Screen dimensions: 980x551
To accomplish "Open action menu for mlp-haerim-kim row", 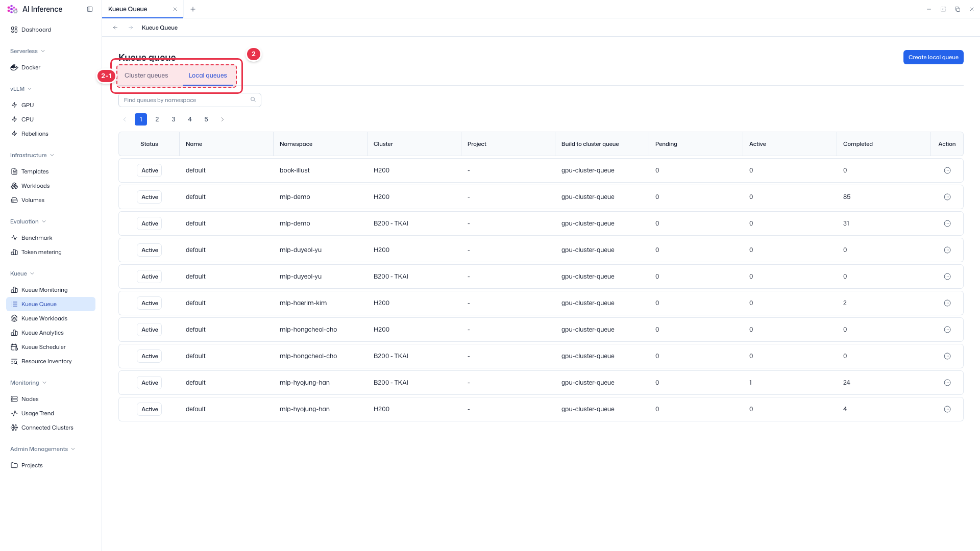I will [x=947, y=303].
